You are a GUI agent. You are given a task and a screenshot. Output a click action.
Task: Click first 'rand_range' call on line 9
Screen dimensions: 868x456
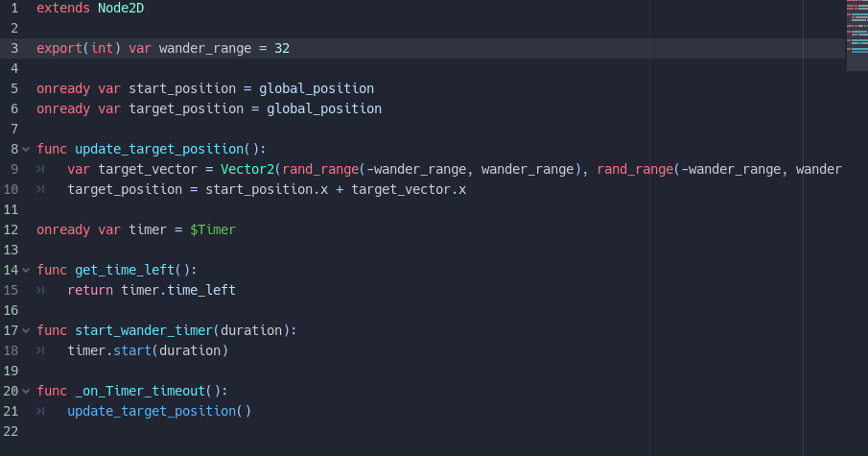320,170
